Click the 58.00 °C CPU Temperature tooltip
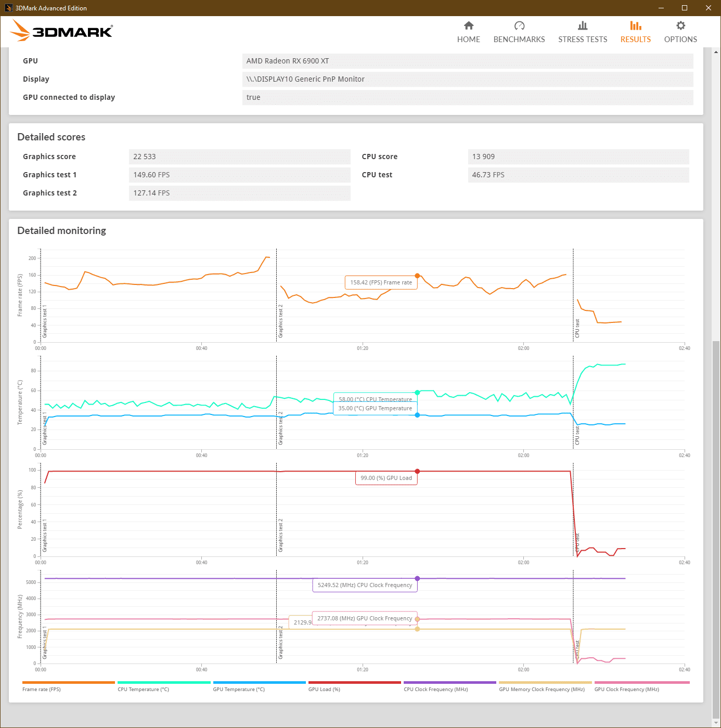The image size is (721, 728). click(375, 397)
